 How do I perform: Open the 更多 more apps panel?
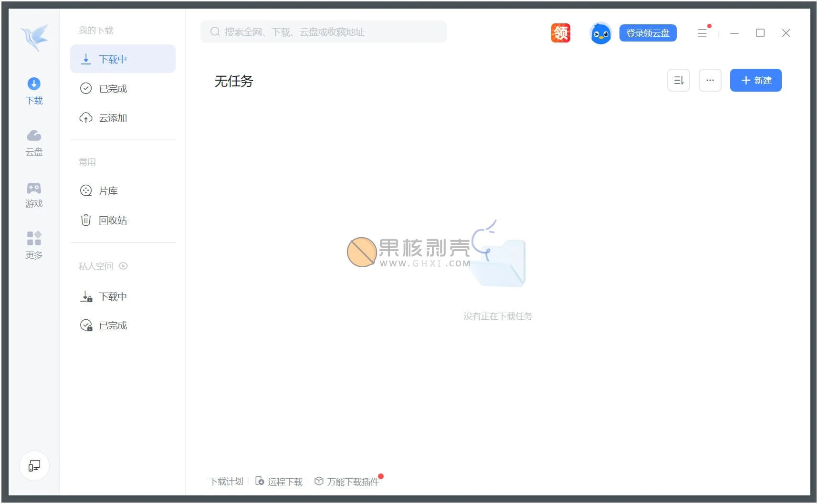click(34, 246)
